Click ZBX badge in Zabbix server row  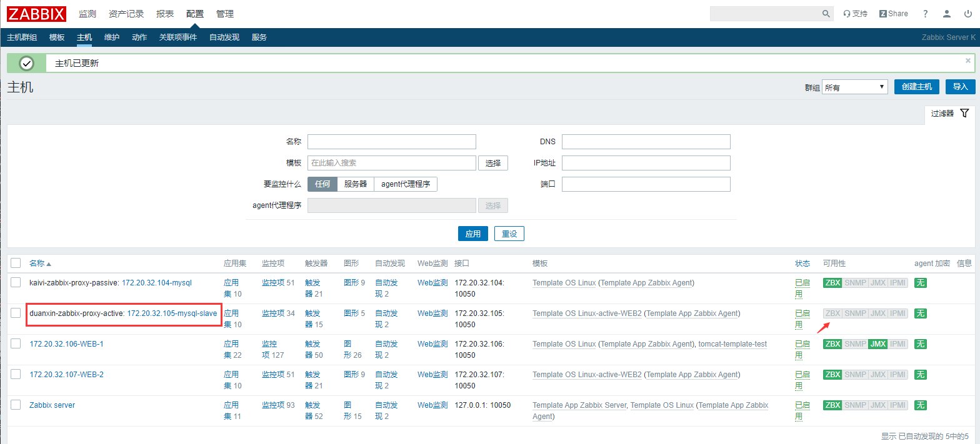click(x=832, y=405)
